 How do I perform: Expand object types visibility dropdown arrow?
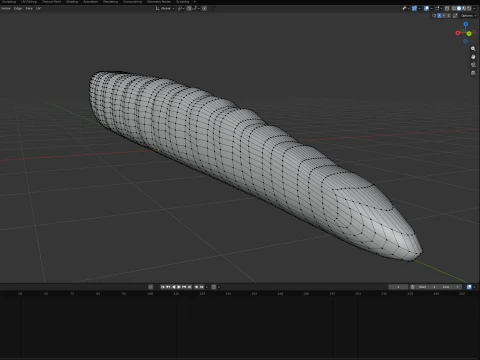409,8
